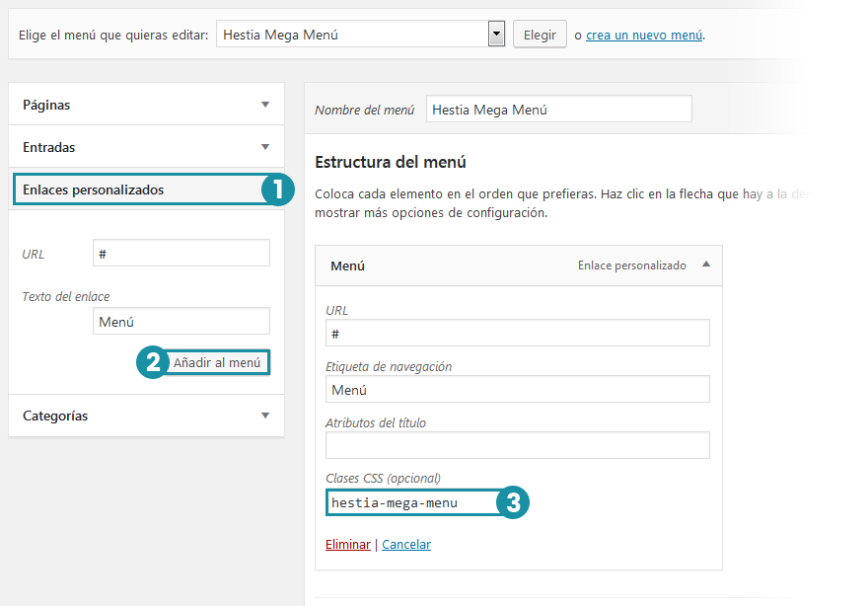Click the Elegir button
The width and height of the screenshot is (868, 606).
540,35
